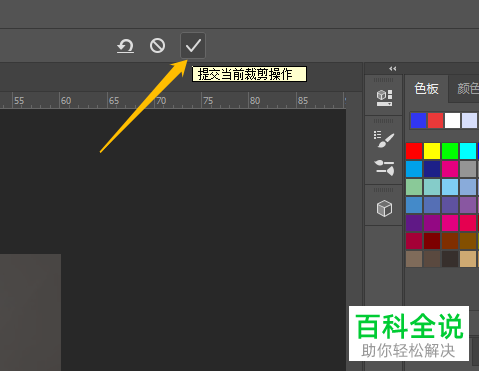Commit the current crop with the checkmark
479x371 pixels.
(x=193, y=46)
